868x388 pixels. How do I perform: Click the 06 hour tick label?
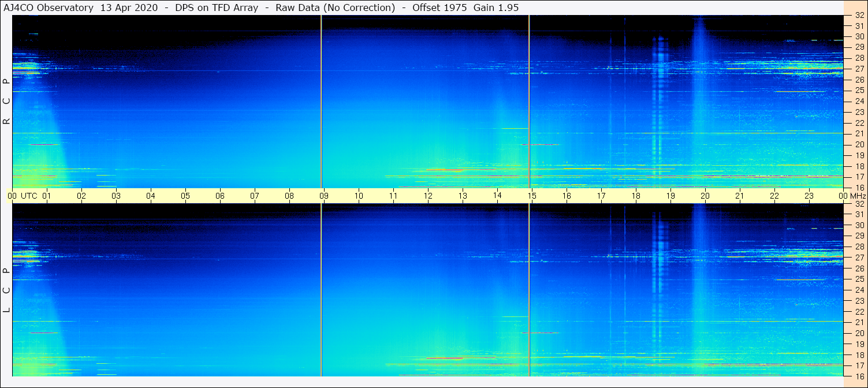click(220, 196)
